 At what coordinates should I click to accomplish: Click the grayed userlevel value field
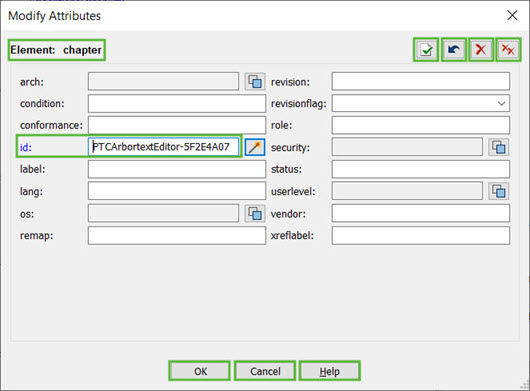[x=407, y=191]
